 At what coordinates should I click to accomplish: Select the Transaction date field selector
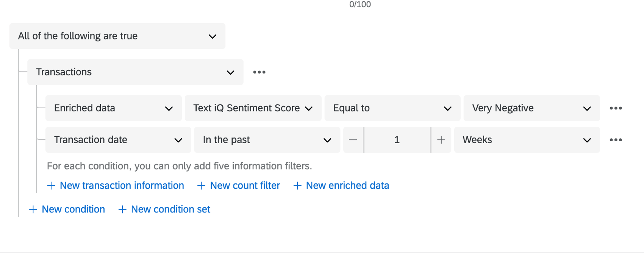pos(118,139)
